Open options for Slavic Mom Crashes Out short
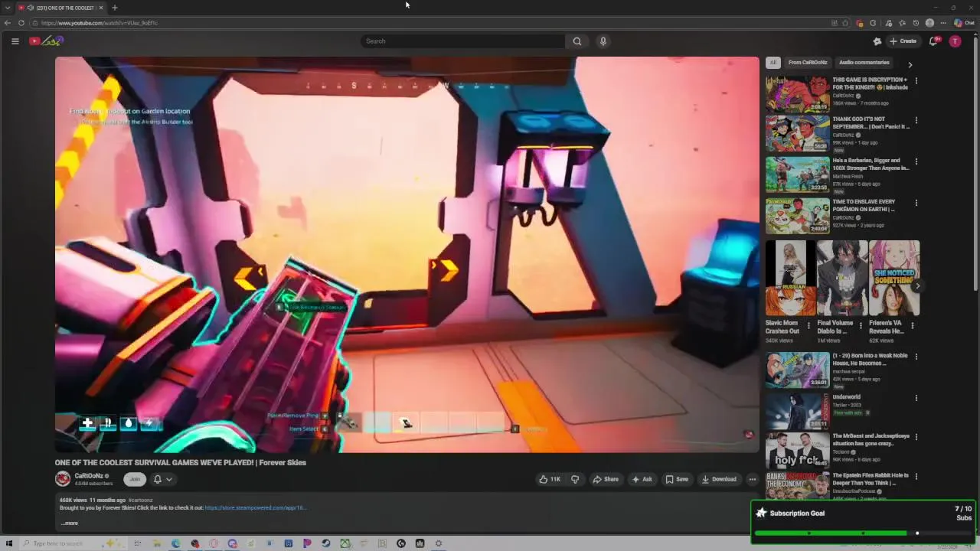 pyautogui.click(x=808, y=324)
